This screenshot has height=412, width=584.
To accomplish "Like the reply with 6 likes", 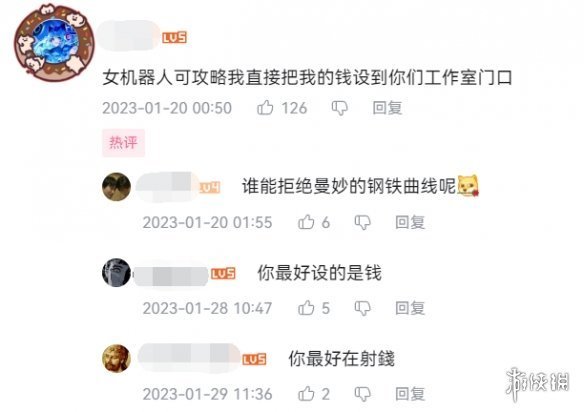I will click(306, 222).
